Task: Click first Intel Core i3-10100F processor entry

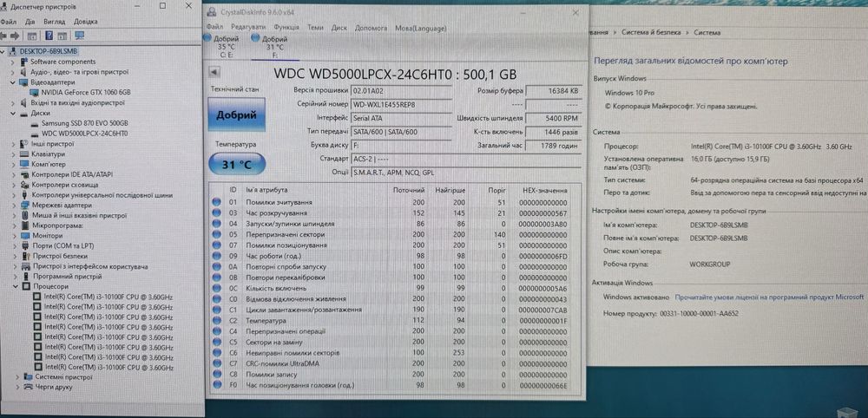Action: coord(108,297)
